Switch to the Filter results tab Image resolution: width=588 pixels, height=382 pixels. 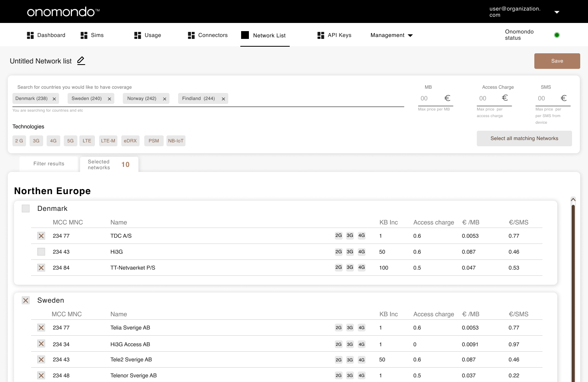[x=49, y=163]
